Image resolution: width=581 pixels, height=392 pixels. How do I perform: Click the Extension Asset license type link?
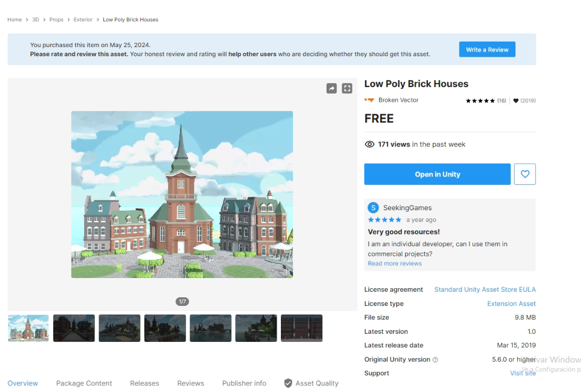(512, 303)
